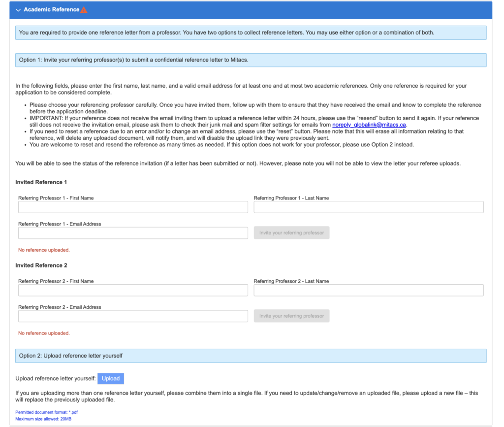Image resolution: width=504 pixels, height=427 pixels.
Task: Click 'Referring Professor 2 - First Name' label
Action: (x=56, y=281)
